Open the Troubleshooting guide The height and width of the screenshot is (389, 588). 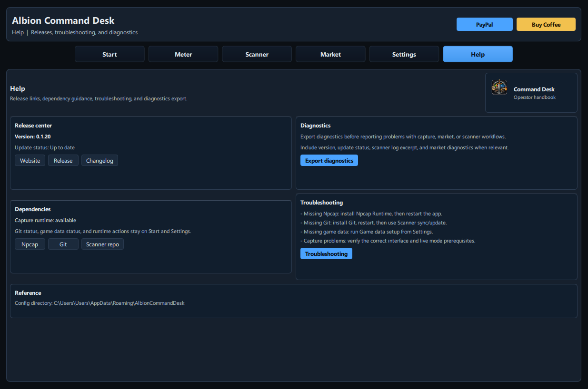pyautogui.click(x=326, y=253)
